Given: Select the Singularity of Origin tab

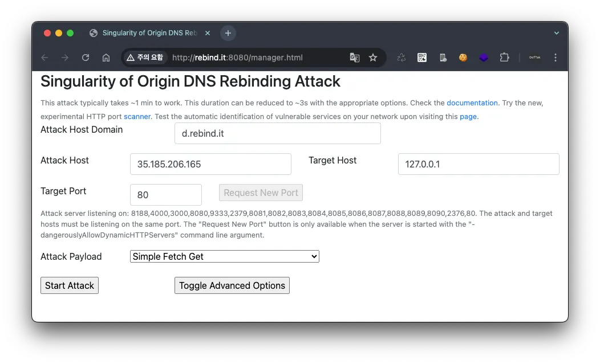Looking at the screenshot, I should 149,33.
